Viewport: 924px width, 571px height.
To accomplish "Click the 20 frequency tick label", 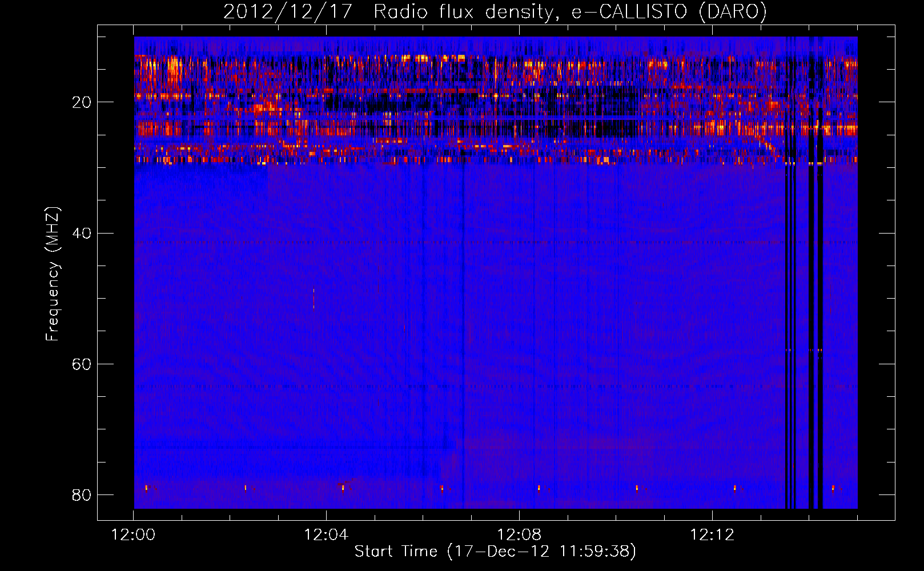I will pos(81,103).
